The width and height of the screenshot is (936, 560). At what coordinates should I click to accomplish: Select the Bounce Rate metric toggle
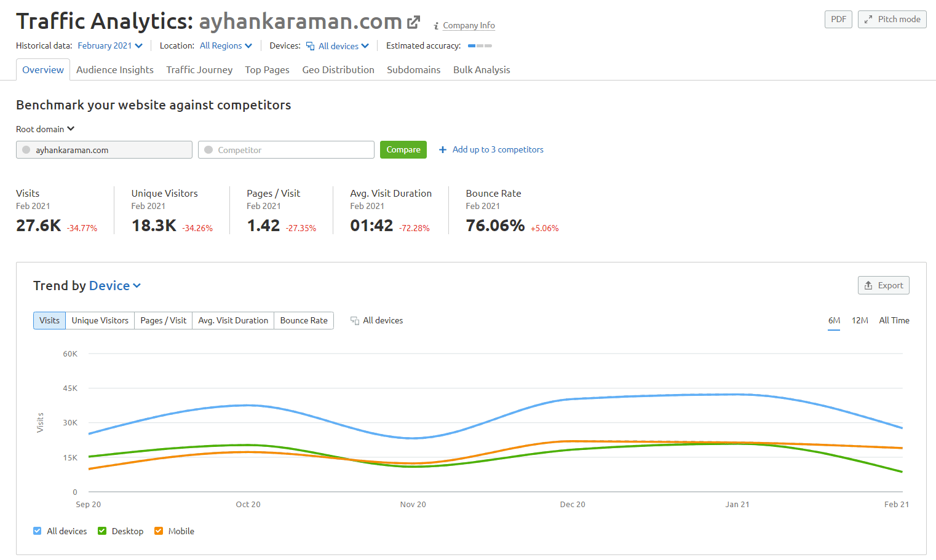[x=304, y=321]
